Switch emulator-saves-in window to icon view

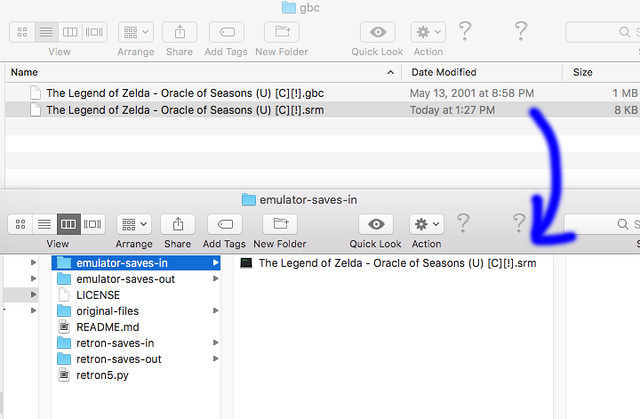pyautogui.click(x=20, y=224)
